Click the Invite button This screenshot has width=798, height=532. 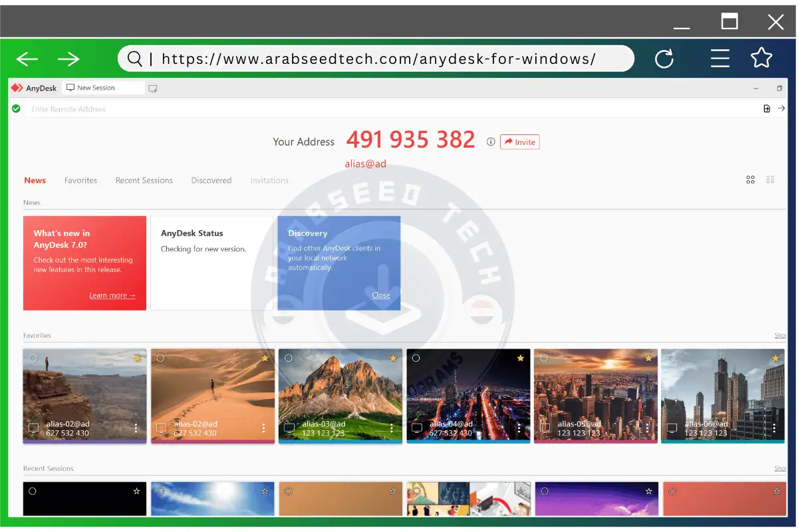(x=519, y=142)
